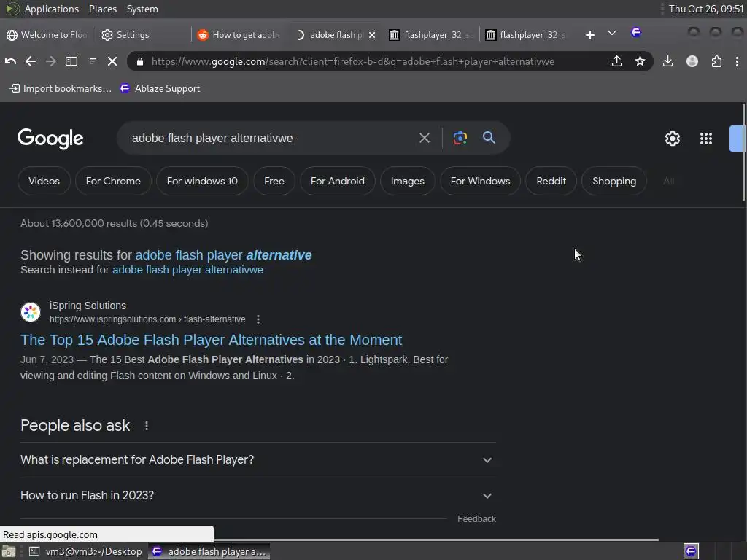Switch to the first flashplayer_32 tab
Screen dimensions: 747x560
point(430,35)
